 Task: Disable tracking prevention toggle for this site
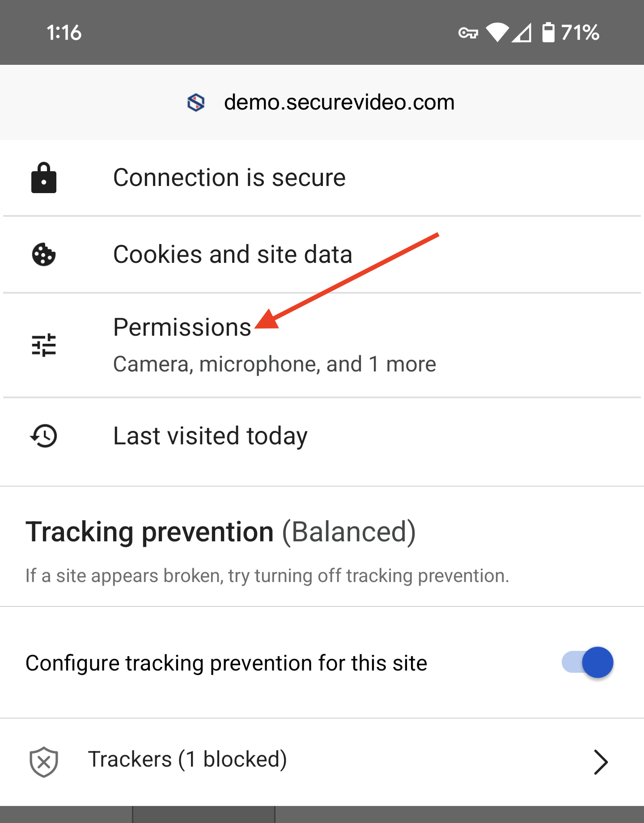(x=588, y=663)
